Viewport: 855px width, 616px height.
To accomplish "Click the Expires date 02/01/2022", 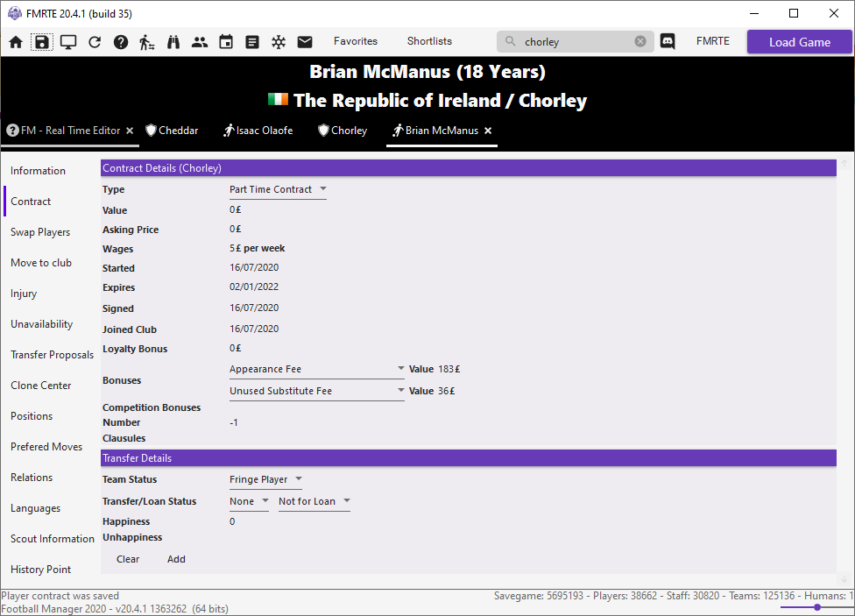I will coord(254,287).
